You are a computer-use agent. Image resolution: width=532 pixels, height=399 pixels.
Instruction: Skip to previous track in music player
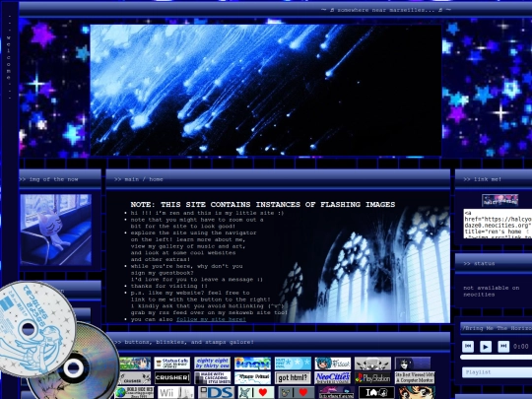tap(468, 347)
